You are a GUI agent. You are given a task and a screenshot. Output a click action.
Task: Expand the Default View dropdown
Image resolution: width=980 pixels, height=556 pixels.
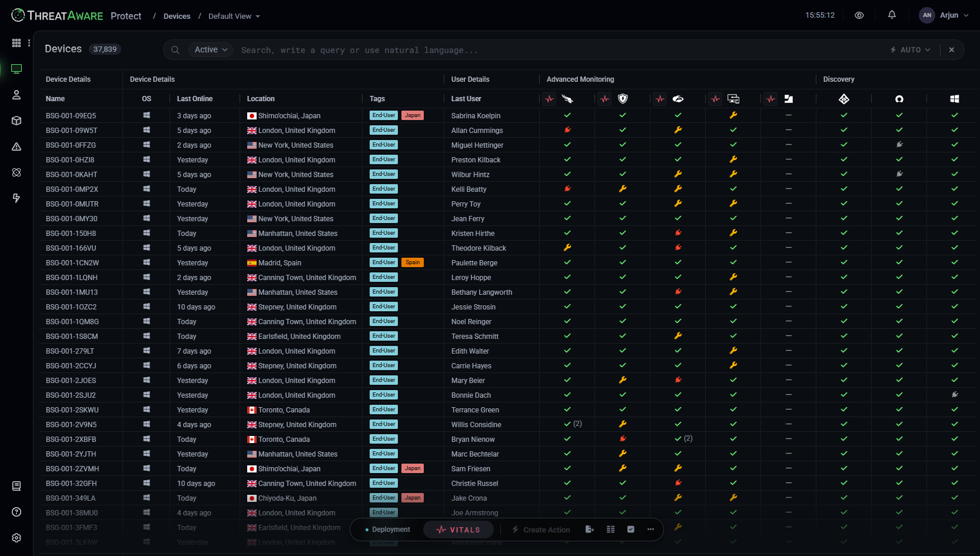[x=234, y=16]
